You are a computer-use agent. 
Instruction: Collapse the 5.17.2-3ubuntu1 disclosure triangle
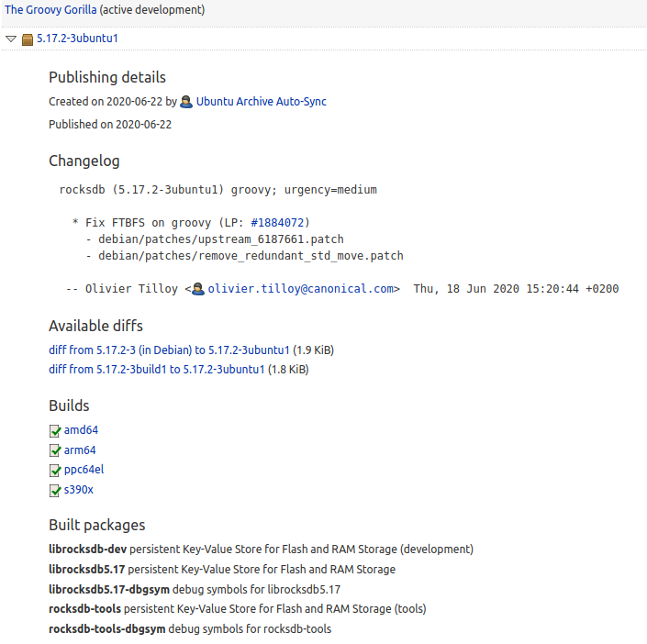point(11,39)
